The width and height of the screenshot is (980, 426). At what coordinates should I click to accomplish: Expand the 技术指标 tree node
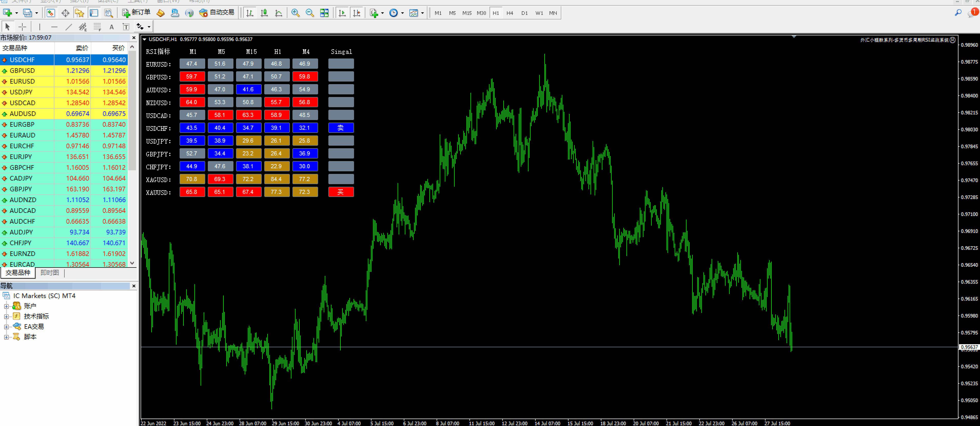point(6,316)
